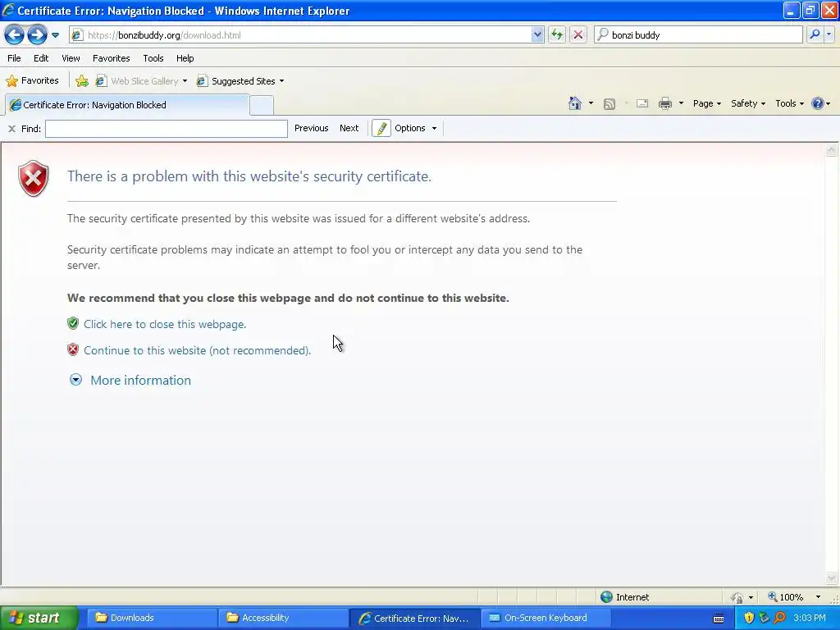Click the 100% zoom level button
The width and height of the screenshot is (840, 630).
point(785,597)
